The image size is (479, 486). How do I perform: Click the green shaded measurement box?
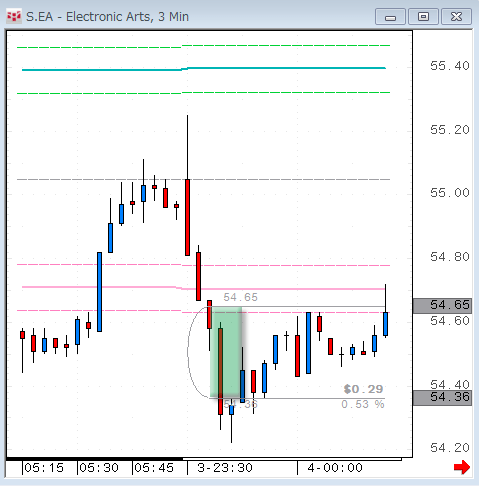coord(226,352)
